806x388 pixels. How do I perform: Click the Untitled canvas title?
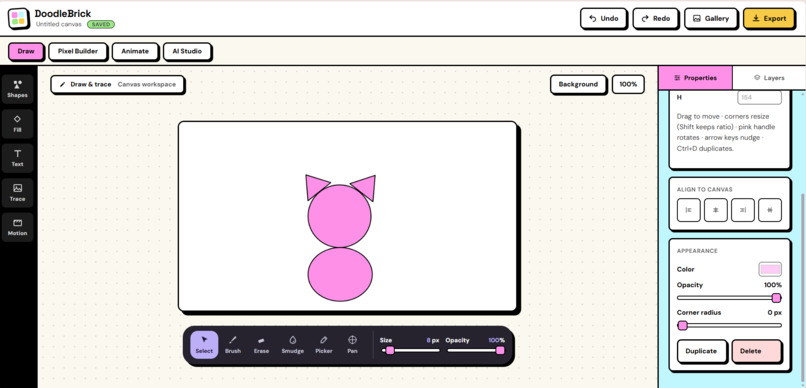[59, 24]
